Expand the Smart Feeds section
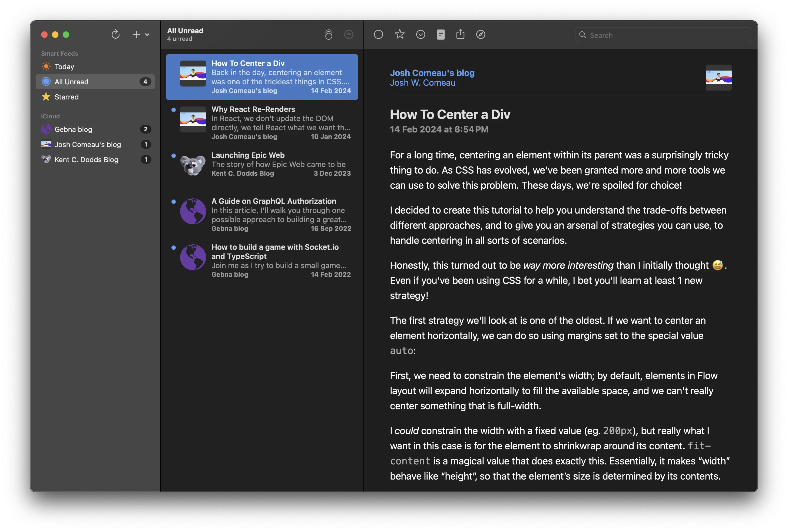788x532 pixels. tap(59, 54)
